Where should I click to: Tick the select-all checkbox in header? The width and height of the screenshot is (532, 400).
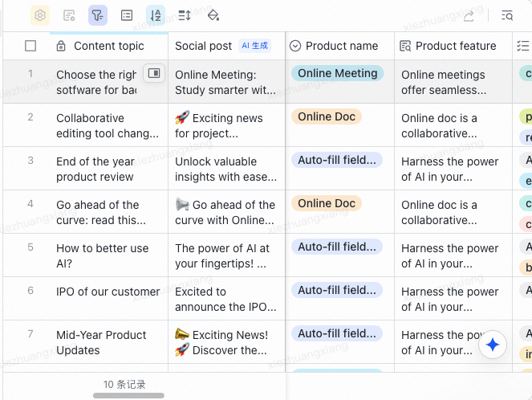tap(30, 46)
